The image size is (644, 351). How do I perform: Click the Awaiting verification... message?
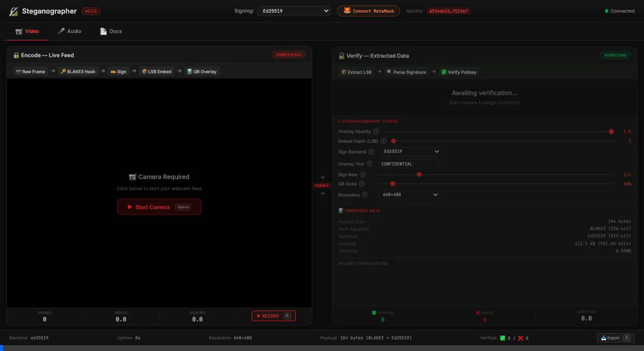[484, 93]
